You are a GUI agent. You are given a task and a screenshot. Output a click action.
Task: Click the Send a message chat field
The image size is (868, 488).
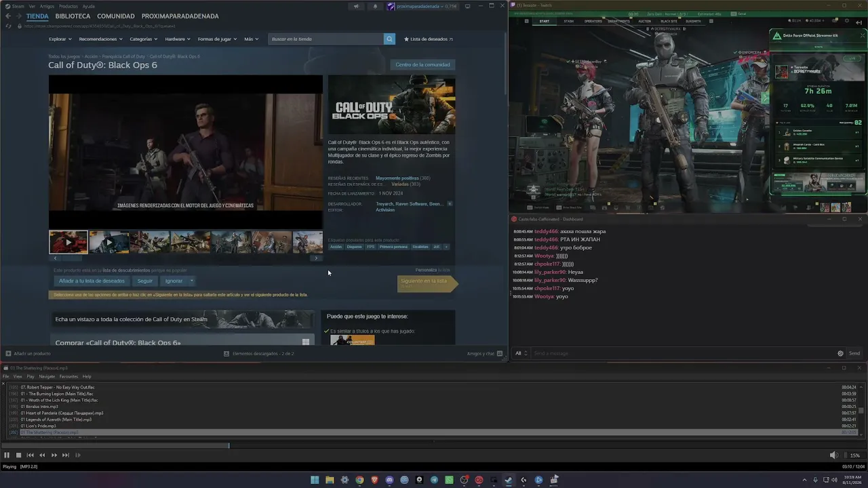682,353
